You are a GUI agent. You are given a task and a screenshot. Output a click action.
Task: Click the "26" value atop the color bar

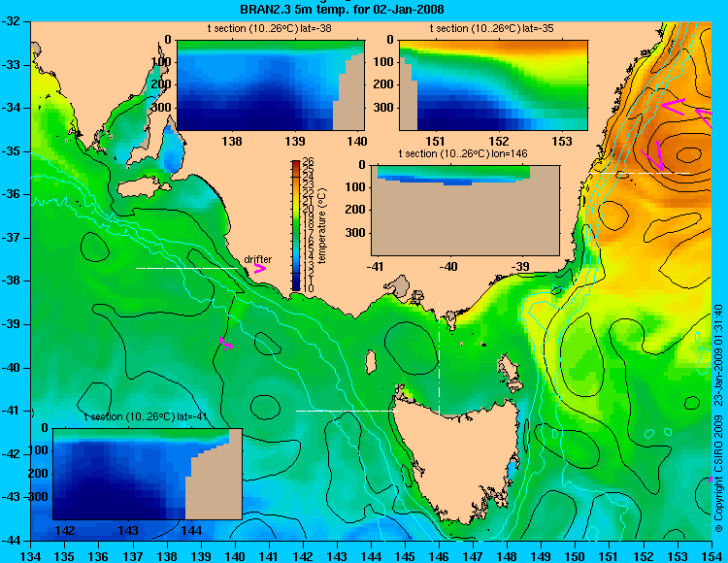tap(309, 162)
